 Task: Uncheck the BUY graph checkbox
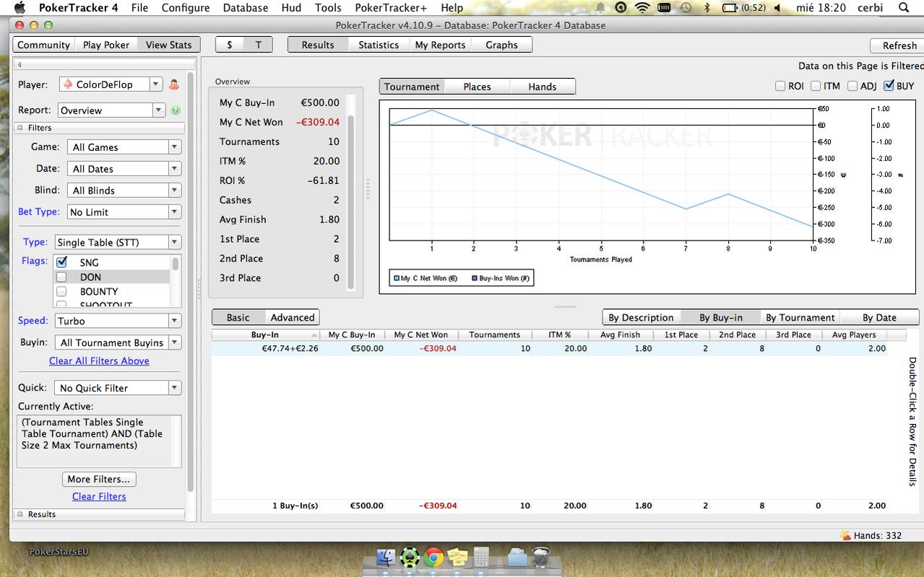[x=889, y=86]
